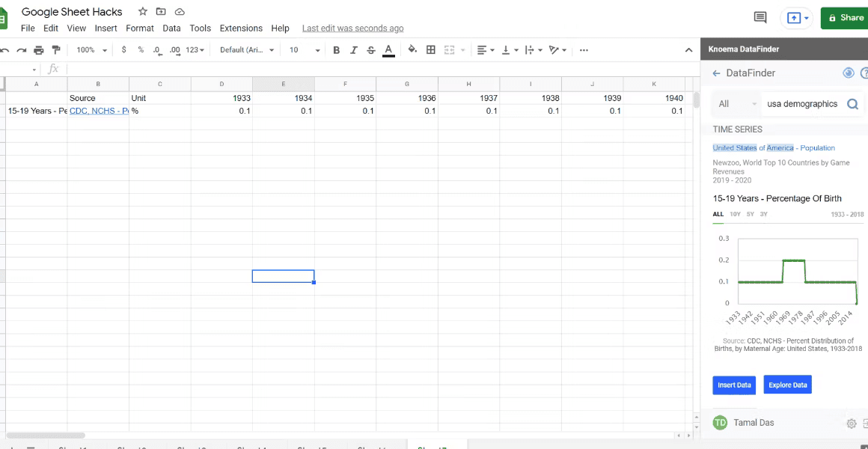Open the fill color bucket
This screenshot has width=868, height=449.
(x=412, y=50)
